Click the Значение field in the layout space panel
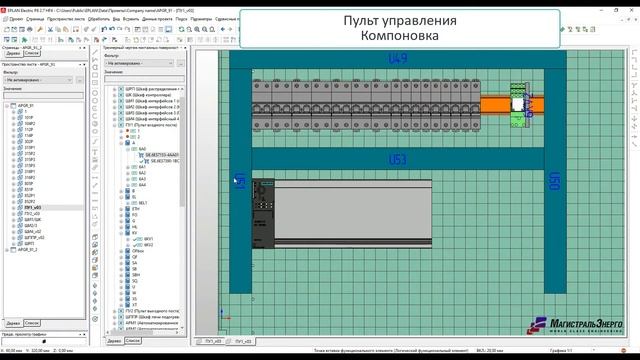This screenshot has width=640, height=360. pos(43,96)
